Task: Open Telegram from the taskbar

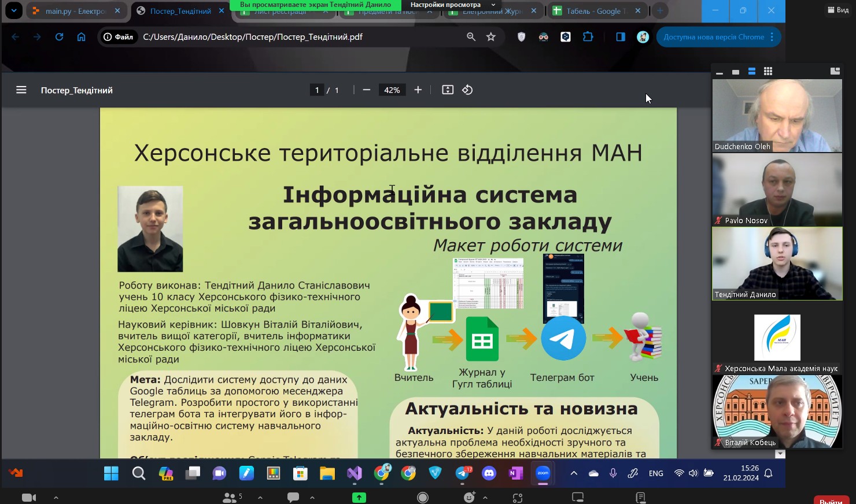Action: (x=463, y=473)
